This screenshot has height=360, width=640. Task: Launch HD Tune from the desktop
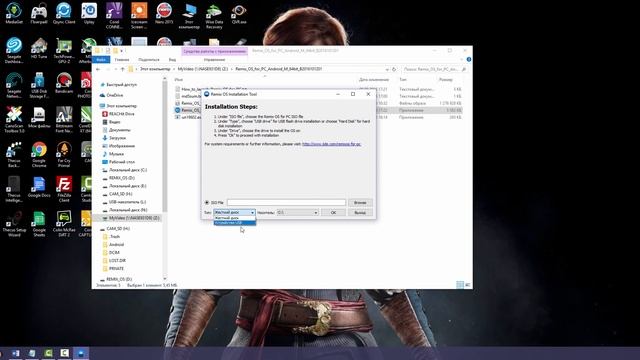[39, 49]
